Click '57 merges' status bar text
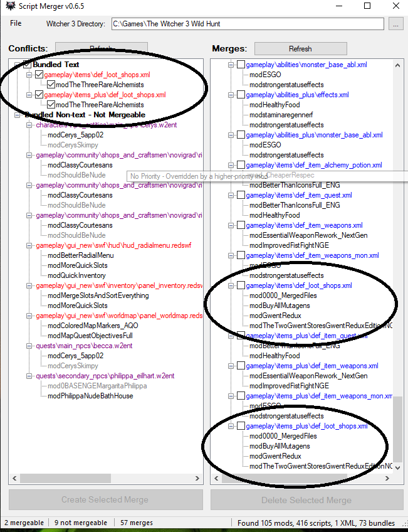 pyautogui.click(x=137, y=523)
